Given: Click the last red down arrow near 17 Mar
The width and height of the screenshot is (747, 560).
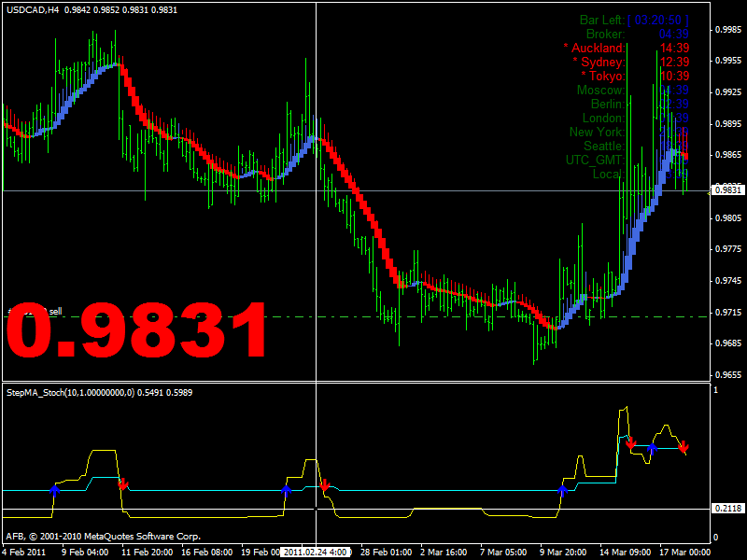Looking at the screenshot, I should (x=684, y=446).
